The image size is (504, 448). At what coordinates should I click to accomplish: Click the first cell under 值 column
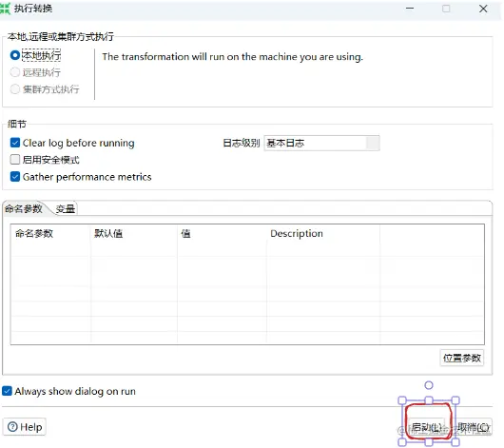click(x=222, y=249)
